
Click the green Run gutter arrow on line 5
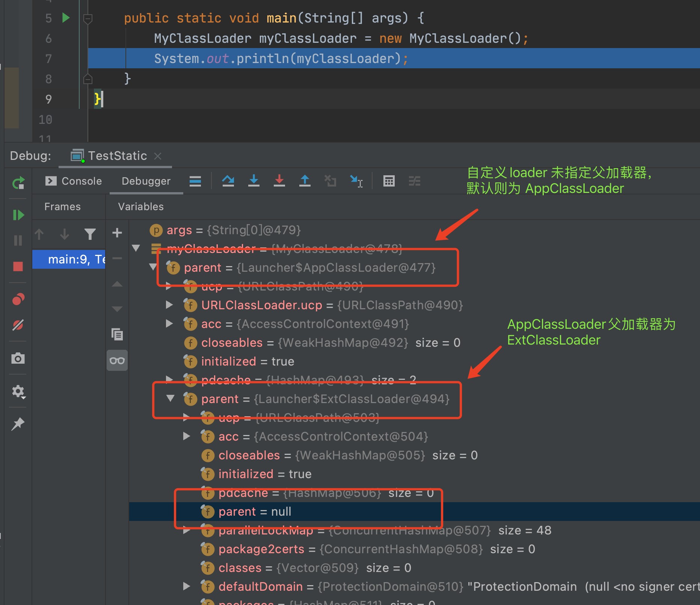[66, 18]
